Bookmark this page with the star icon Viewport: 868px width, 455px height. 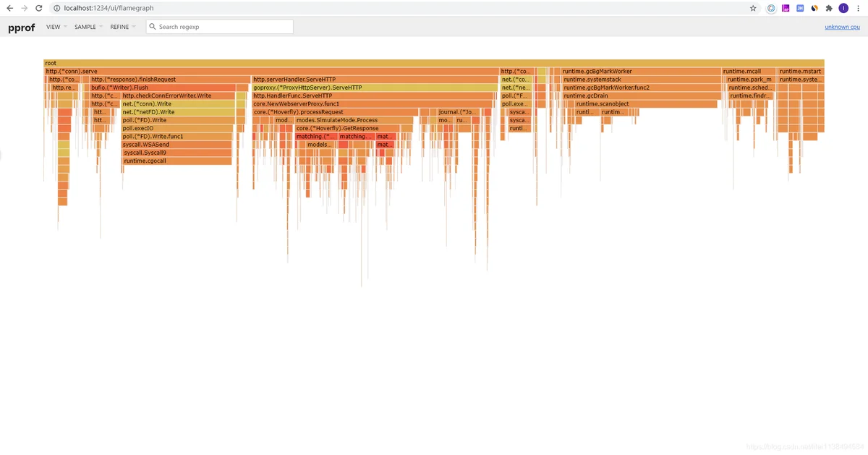[753, 8]
